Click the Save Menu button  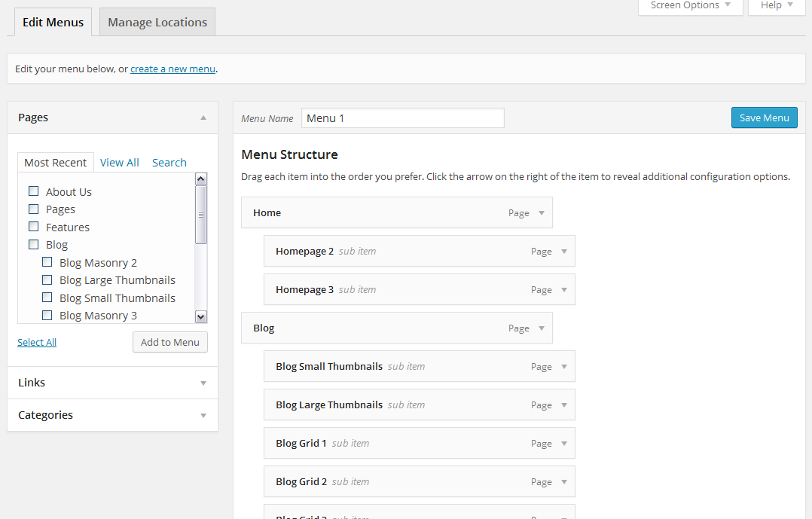[764, 118]
